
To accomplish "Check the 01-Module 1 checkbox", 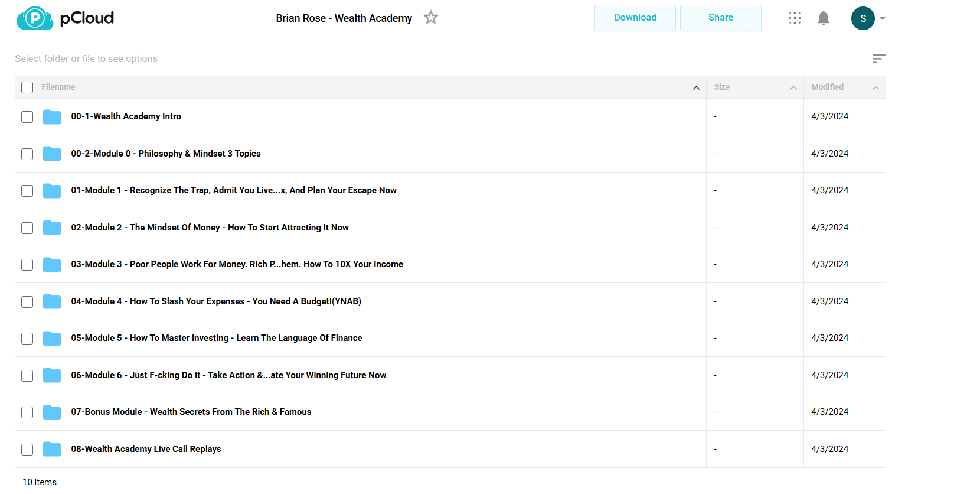I will tap(27, 191).
